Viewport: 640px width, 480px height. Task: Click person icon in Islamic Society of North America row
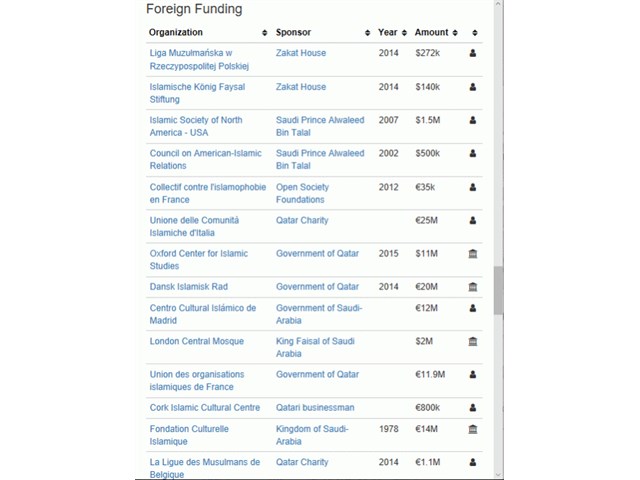[x=473, y=120]
